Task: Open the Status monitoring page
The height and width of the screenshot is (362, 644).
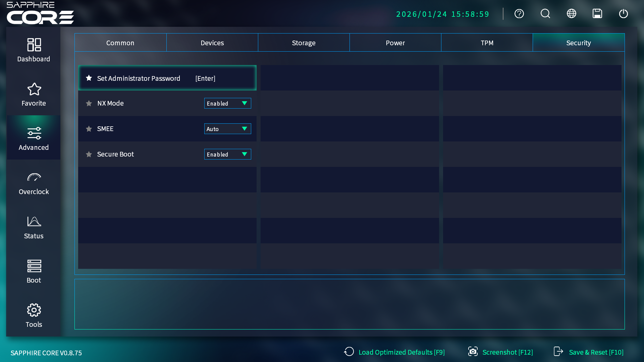Action: [34, 227]
